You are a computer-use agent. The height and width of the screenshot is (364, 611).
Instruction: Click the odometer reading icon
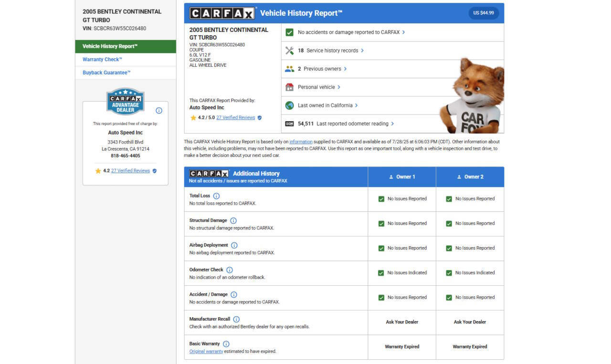point(289,124)
